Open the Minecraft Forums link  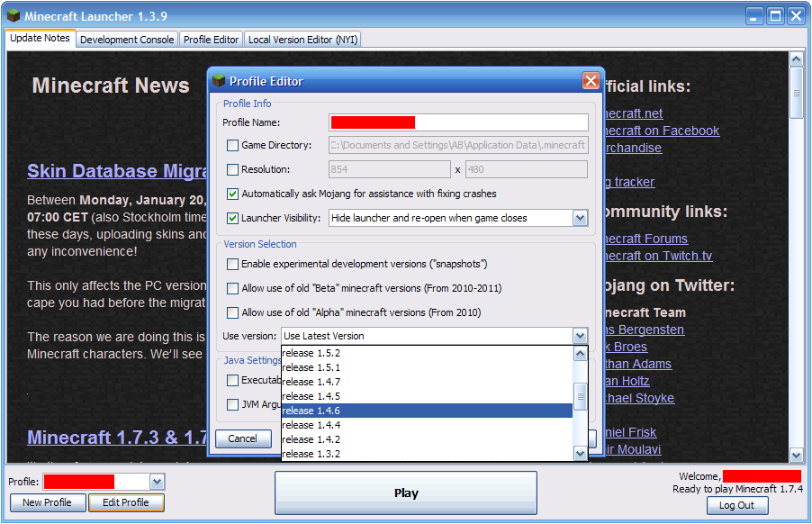[645, 239]
